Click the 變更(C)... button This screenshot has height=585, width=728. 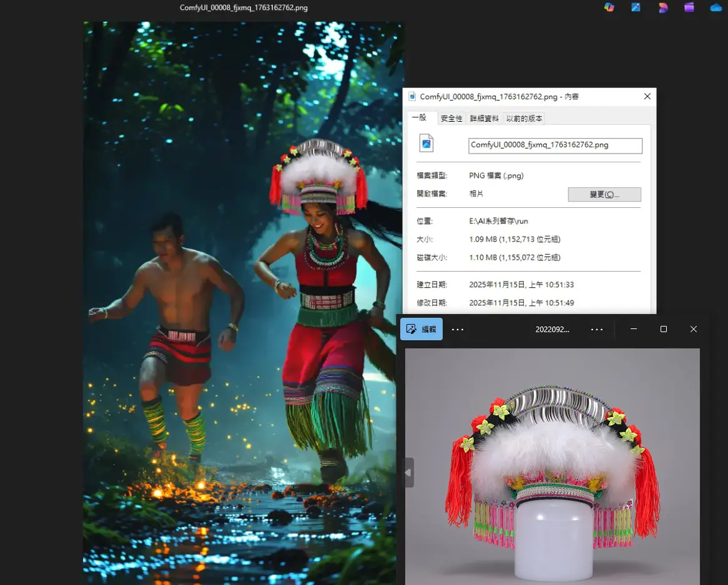tap(604, 194)
